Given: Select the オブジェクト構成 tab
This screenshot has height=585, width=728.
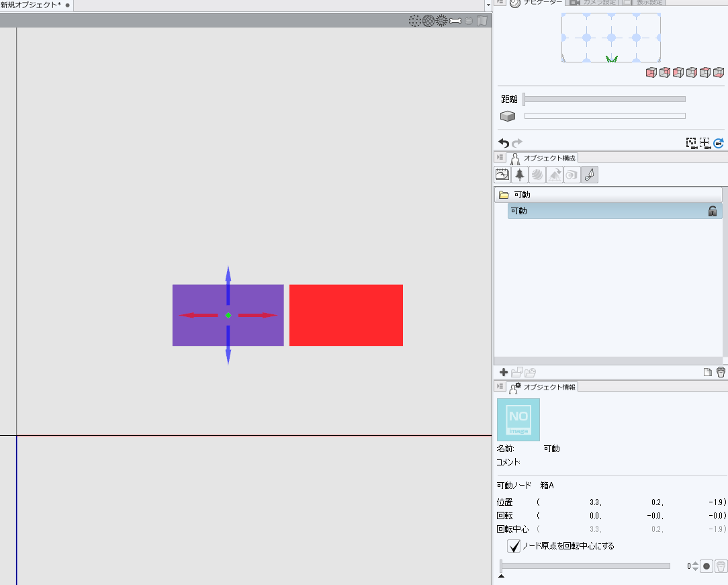Looking at the screenshot, I should pos(542,158).
